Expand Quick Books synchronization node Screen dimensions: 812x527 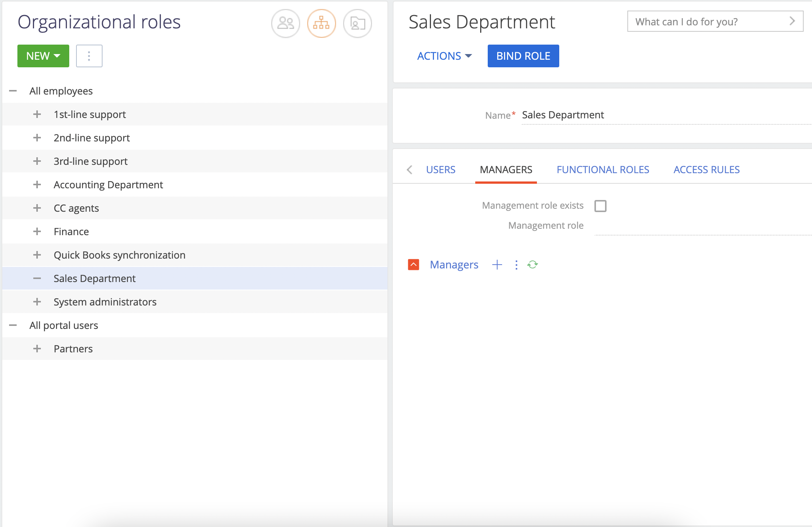37,255
